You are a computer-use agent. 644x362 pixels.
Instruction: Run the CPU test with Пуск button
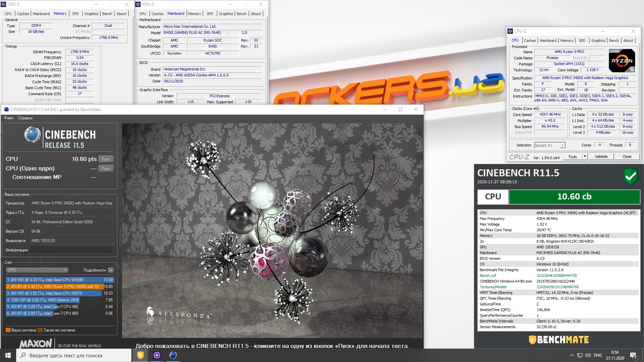pos(106,159)
